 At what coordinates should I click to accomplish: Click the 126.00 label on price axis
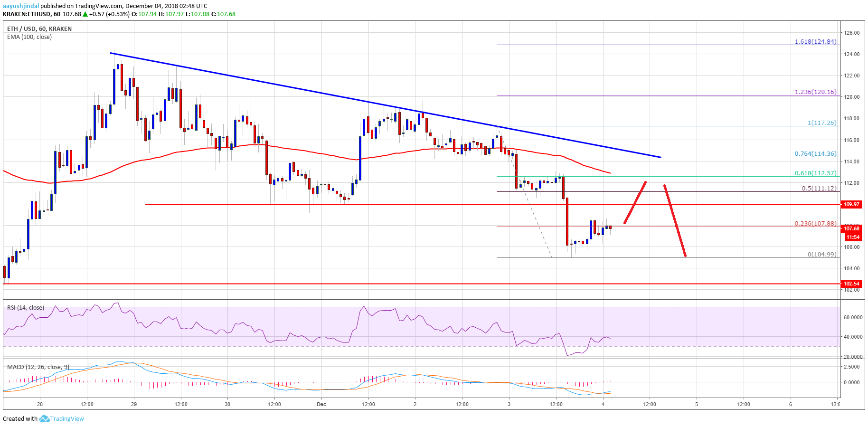tap(851, 33)
